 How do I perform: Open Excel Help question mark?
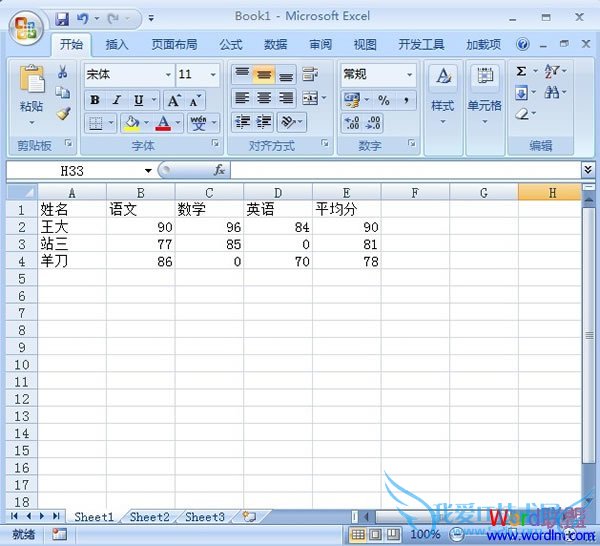tap(522, 44)
